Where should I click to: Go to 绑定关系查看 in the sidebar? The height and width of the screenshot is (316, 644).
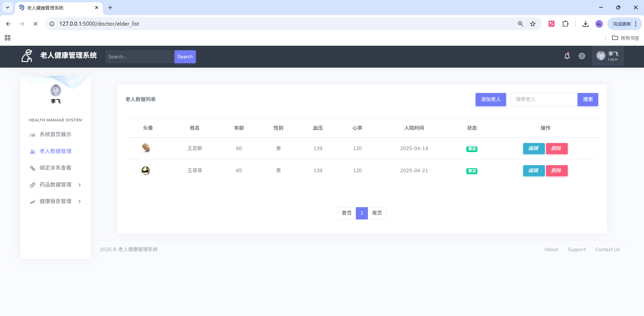[55, 168]
